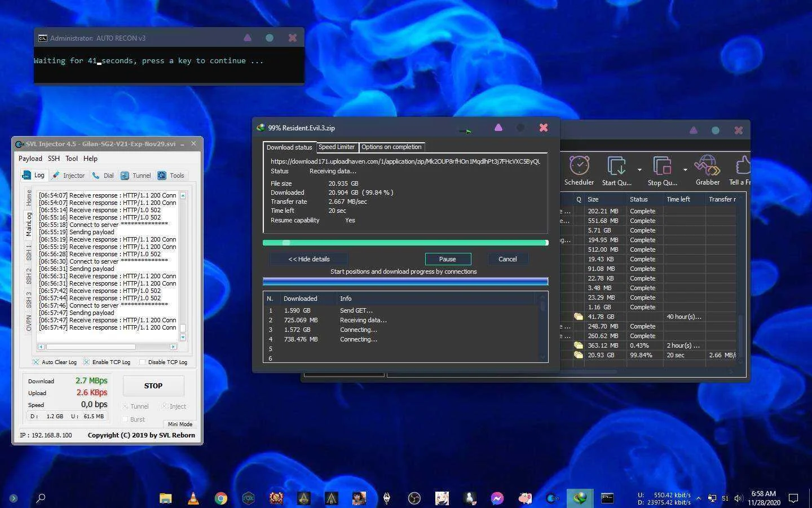This screenshot has height=508, width=812.
Task: Switch to Internet Download Manager taskbar icon
Action: click(580, 498)
